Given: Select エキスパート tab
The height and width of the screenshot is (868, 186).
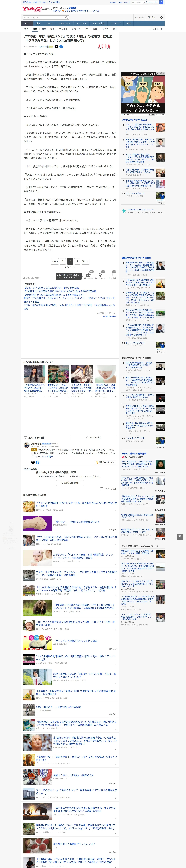Looking at the screenshot, I should [x=64, y=24].
